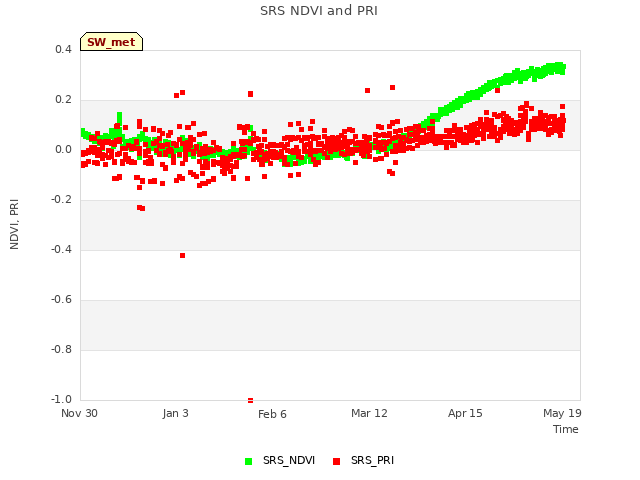Select the Apr 15 x-axis label

click(x=465, y=413)
